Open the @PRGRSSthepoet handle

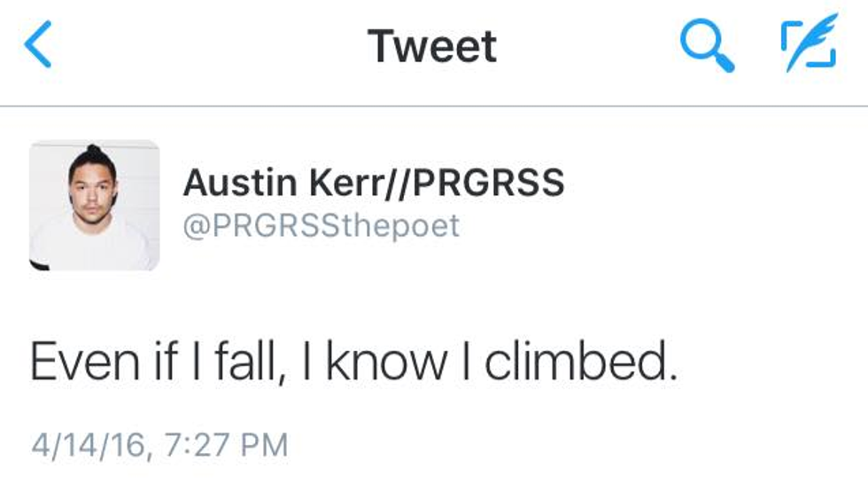coord(322,225)
